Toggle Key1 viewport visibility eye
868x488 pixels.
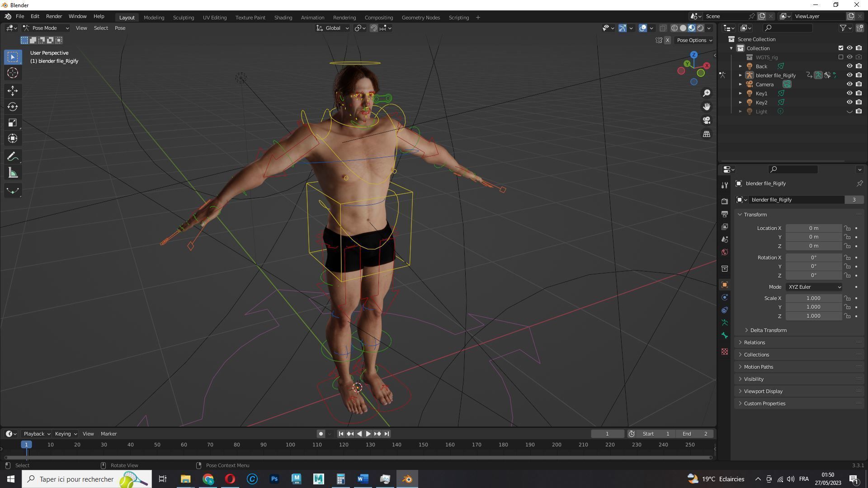(849, 94)
